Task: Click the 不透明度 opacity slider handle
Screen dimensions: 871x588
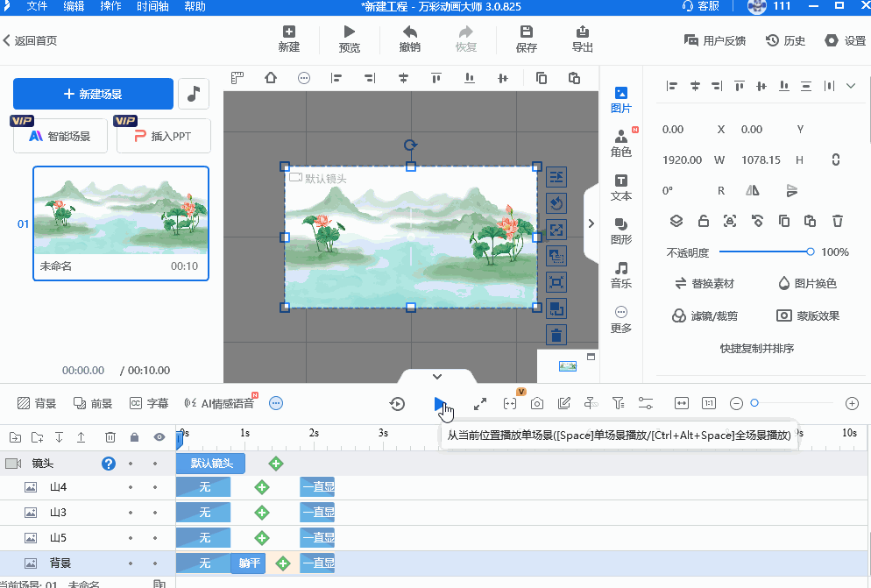Action: [x=811, y=251]
